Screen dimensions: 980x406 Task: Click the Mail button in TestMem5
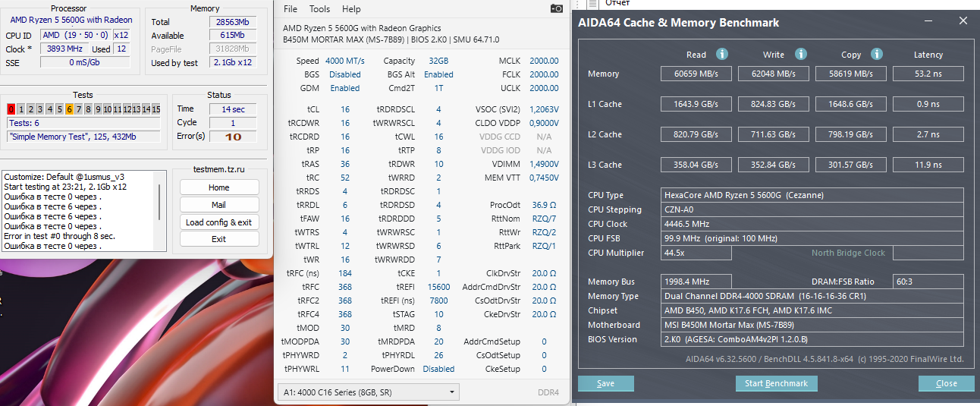pyautogui.click(x=219, y=205)
